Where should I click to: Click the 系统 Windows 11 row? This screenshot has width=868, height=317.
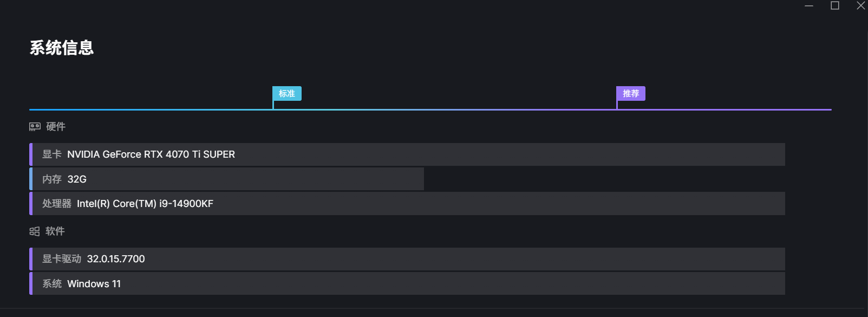[x=407, y=283]
